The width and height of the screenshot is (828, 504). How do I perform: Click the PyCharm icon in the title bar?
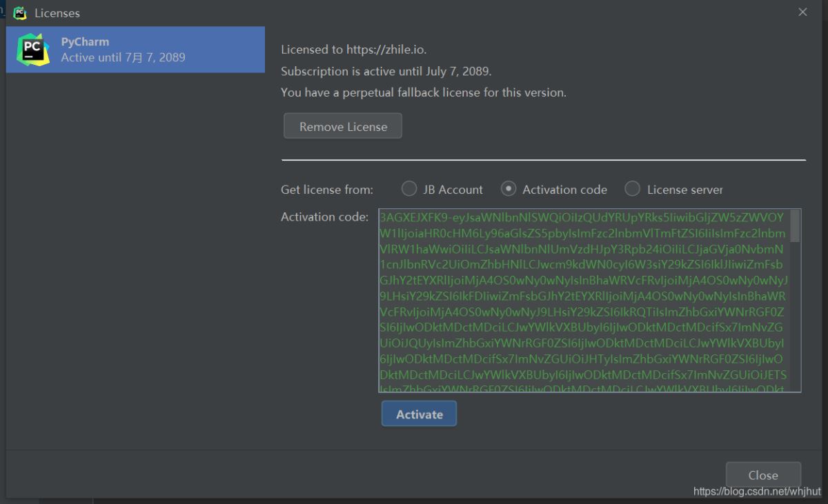(20, 12)
